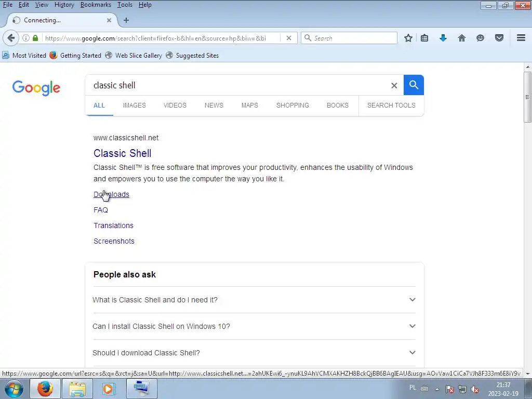The width and height of the screenshot is (532, 399).
Task: Click the vertical scrollbar thumb
Action: coord(528,97)
